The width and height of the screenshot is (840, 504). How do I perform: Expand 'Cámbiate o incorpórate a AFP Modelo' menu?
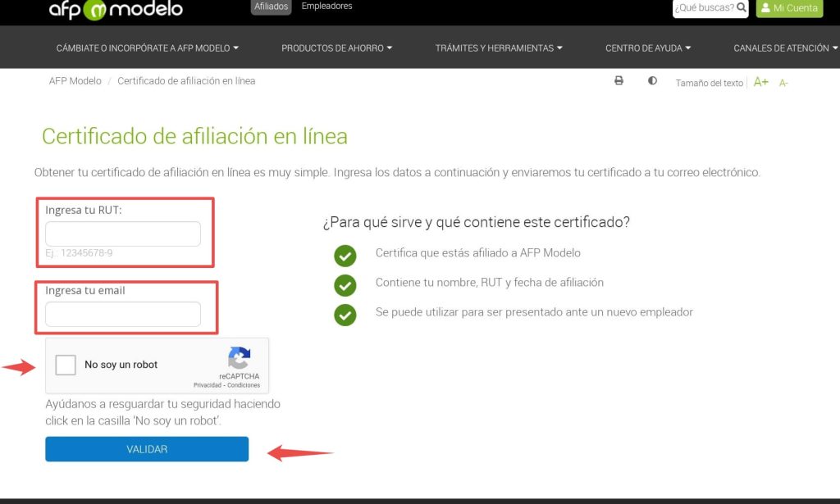tap(148, 48)
